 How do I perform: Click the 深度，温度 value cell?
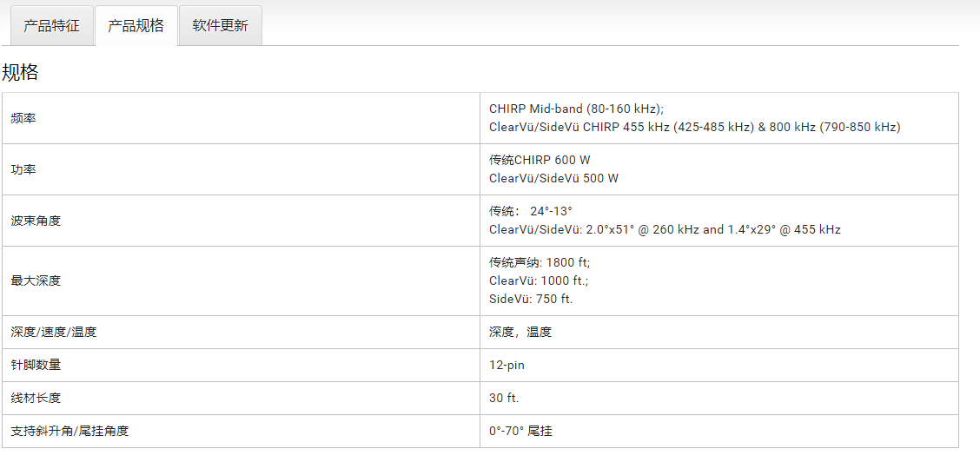click(x=520, y=332)
